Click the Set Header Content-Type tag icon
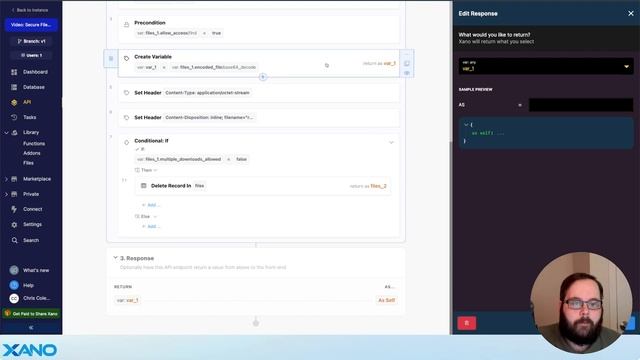Viewport: 640px width, 360px height. (126, 93)
